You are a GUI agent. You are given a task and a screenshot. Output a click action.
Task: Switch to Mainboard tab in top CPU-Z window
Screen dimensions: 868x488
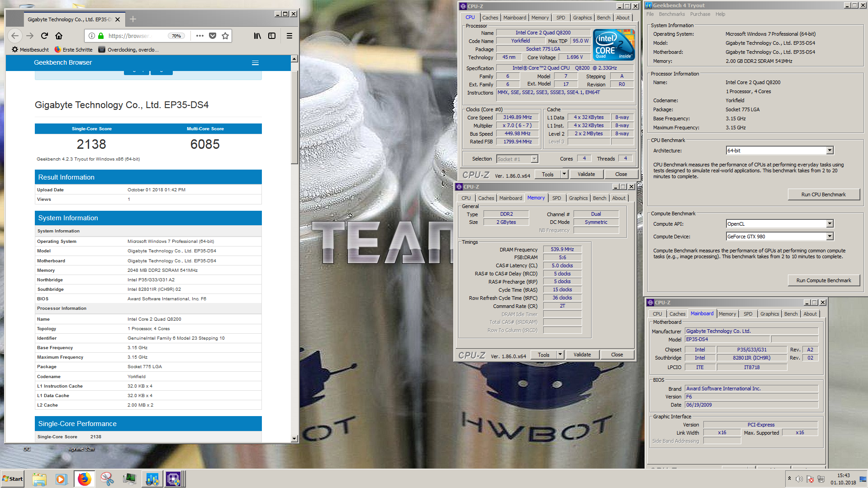(x=515, y=18)
